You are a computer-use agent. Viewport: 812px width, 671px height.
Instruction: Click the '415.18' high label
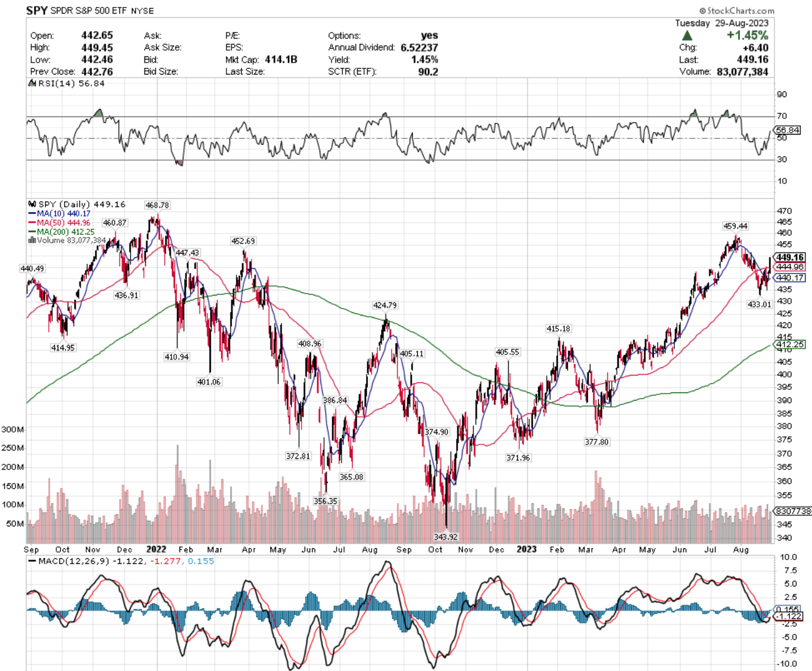(558, 329)
